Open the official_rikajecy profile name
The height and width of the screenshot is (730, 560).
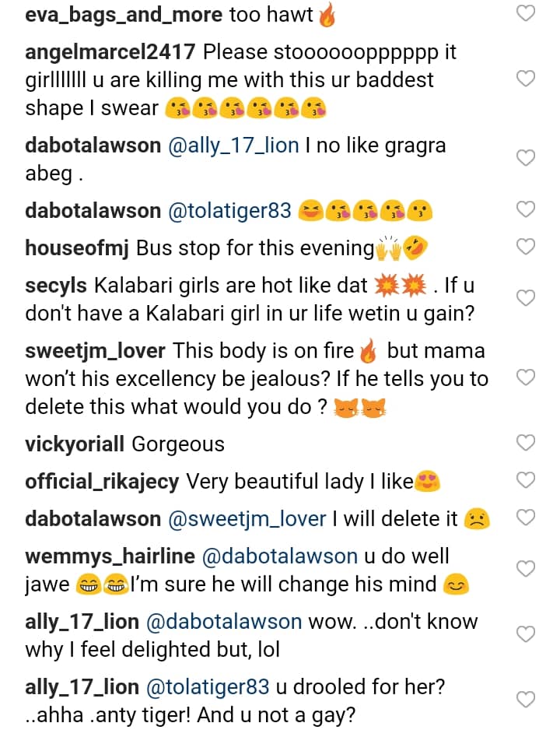[102, 482]
